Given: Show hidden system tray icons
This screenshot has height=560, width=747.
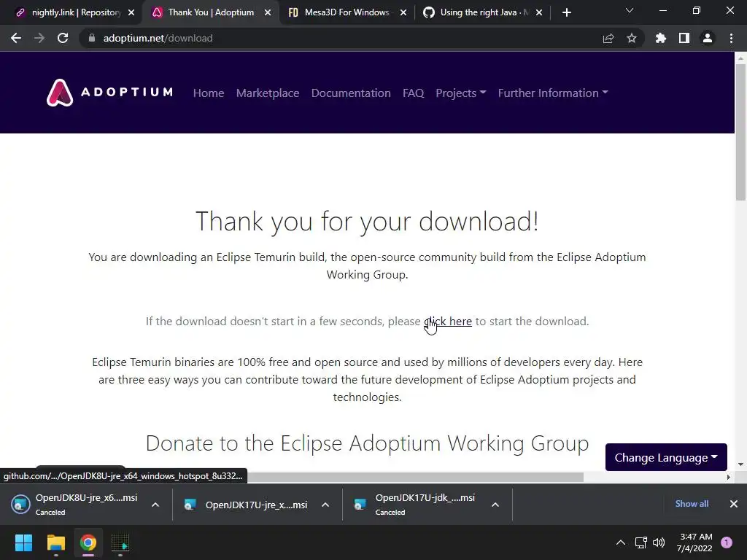Looking at the screenshot, I should [621, 542].
